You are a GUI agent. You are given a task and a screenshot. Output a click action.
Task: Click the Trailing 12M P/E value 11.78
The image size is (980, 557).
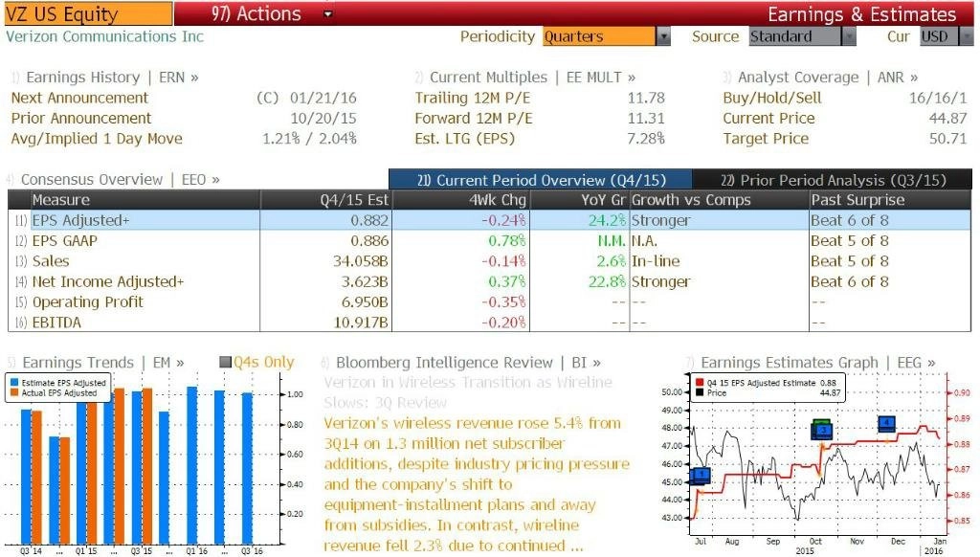coord(646,99)
